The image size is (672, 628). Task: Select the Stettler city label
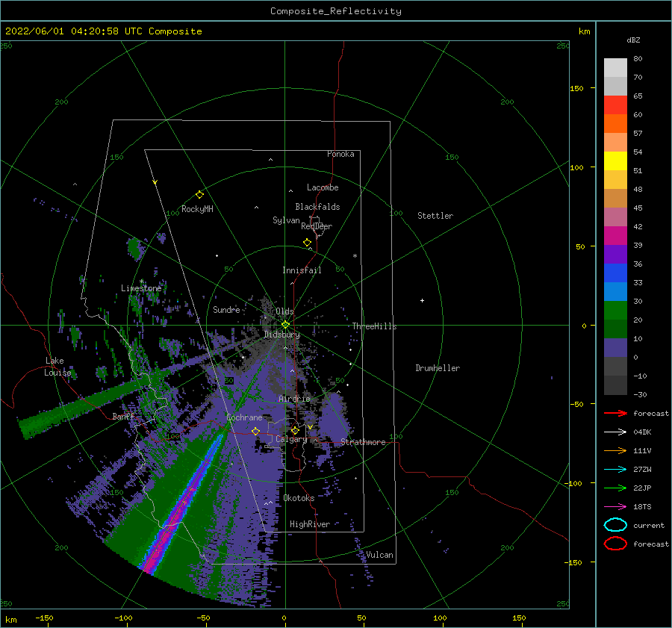pyautogui.click(x=435, y=216)
